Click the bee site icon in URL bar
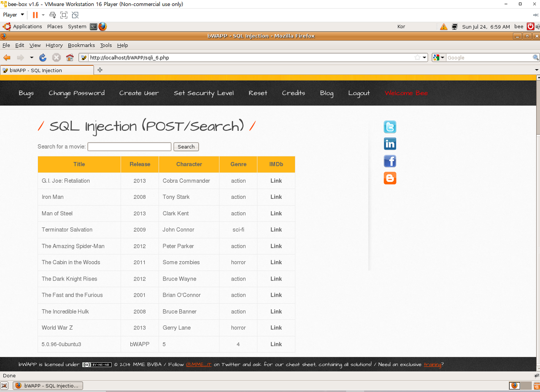Viewport: 540px width, 392px height. coord(84,58)
